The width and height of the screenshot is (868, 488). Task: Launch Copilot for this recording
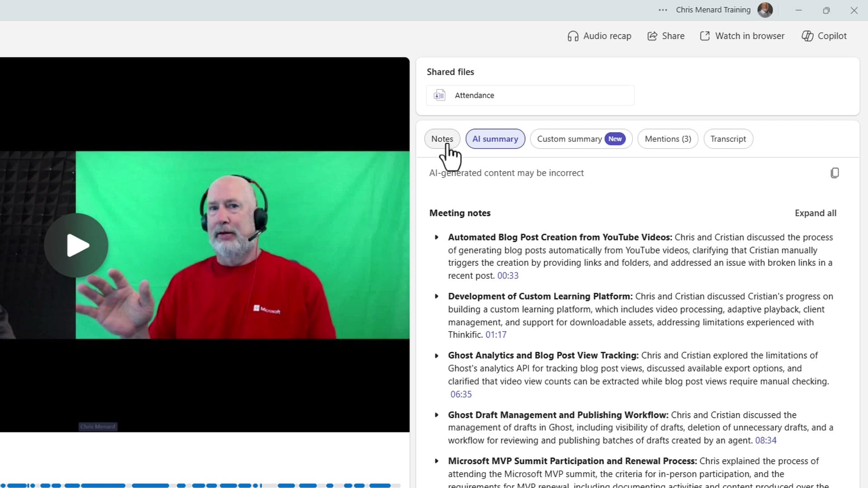[824, 36]
